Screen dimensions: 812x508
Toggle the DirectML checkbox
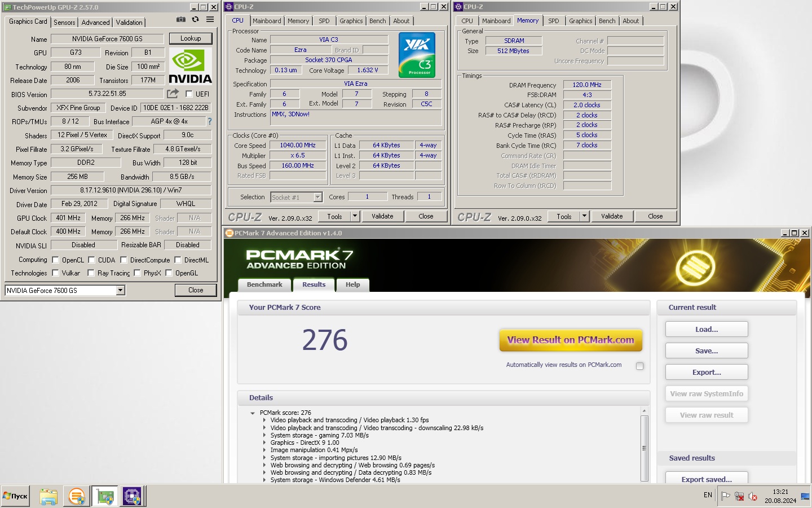pos(178,260)
